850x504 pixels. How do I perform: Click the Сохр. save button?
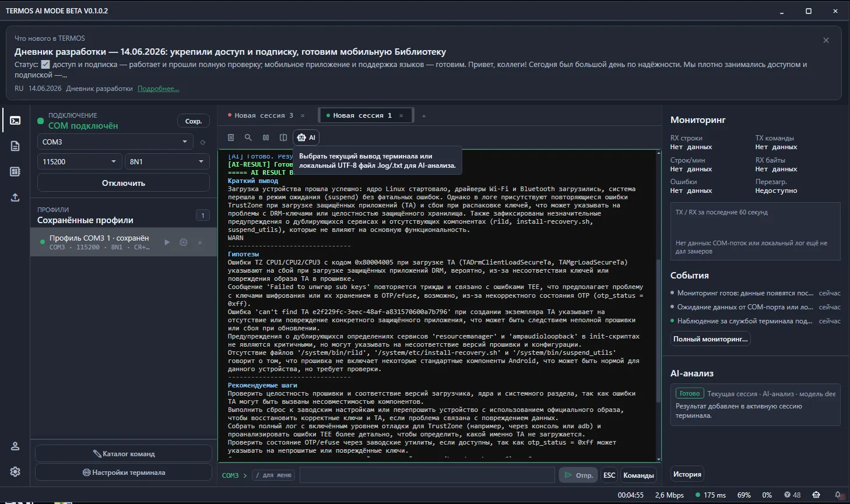point(194,121)
